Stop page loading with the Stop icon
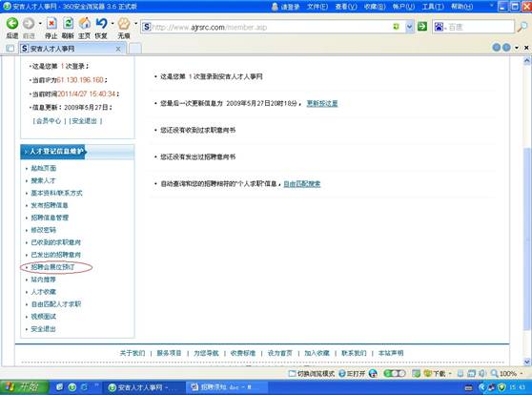Viewport: 532px width, 395px height. 51,24
